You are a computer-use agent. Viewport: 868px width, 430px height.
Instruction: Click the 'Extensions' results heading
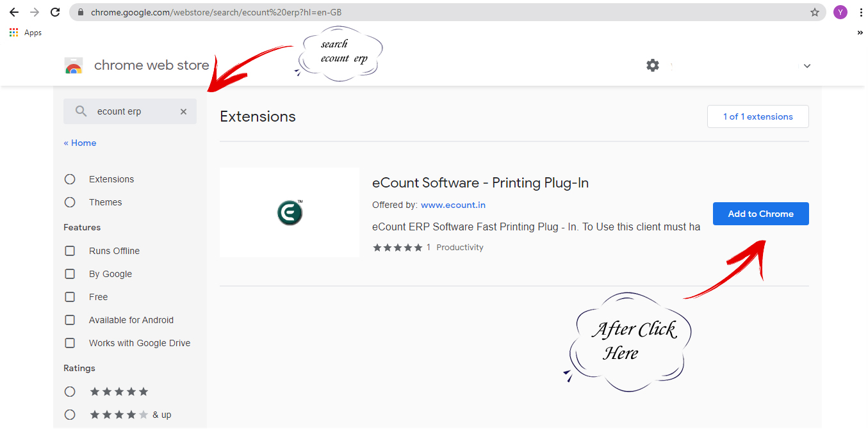258,116
